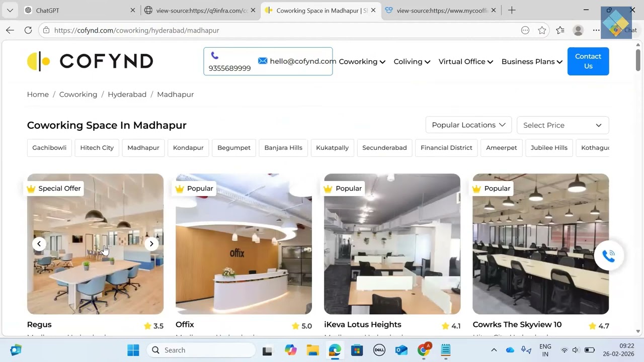Click the CoFynd logo
The width and height of the screenshot is (644, 362).
tap(90, 61)
